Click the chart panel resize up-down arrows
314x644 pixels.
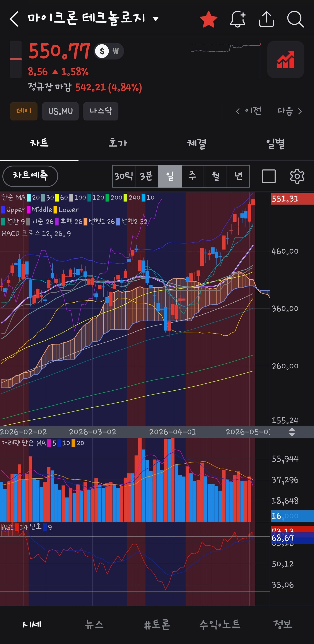pyautogui.click(x=292, y=432)
